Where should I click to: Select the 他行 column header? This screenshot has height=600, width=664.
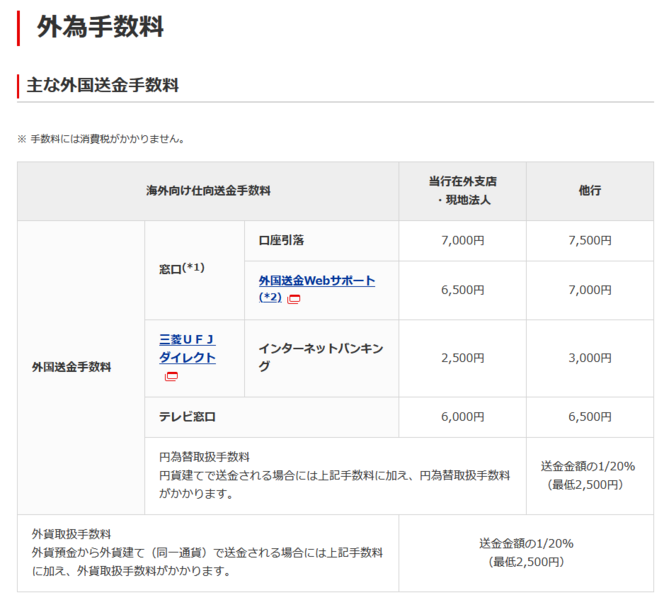[589, 190]
